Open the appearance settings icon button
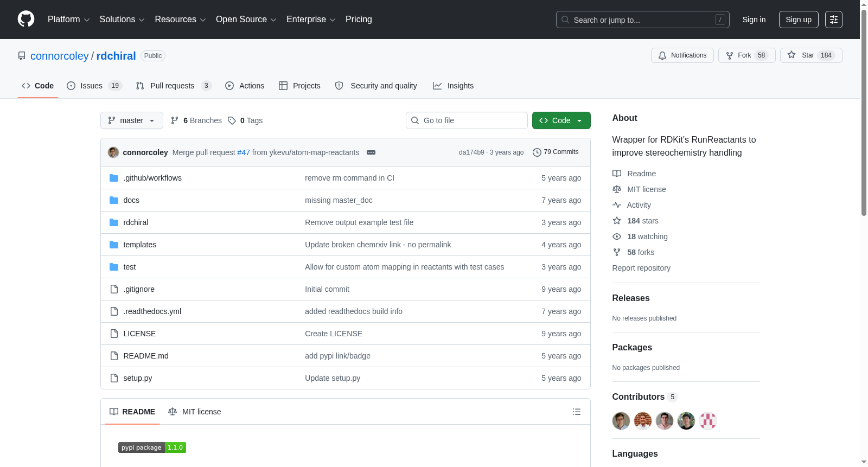Image resolution: width=868 pixels, height=467 pixels. [834, 20]
